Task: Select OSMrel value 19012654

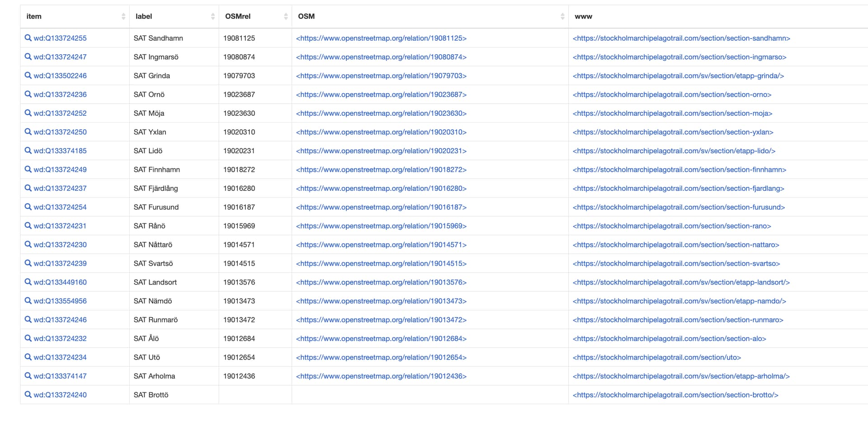Action: (239, 357)
